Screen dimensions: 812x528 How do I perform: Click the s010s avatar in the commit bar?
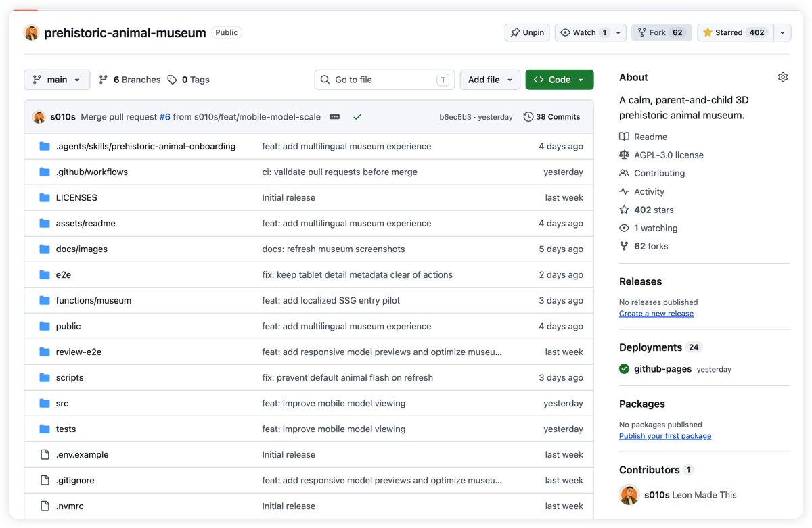point(39,117)
